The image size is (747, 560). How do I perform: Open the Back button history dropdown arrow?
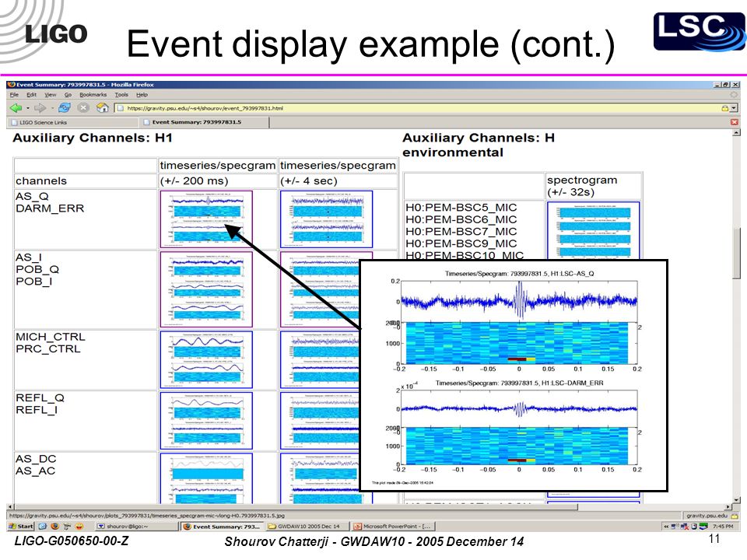(x=28, y=108)
